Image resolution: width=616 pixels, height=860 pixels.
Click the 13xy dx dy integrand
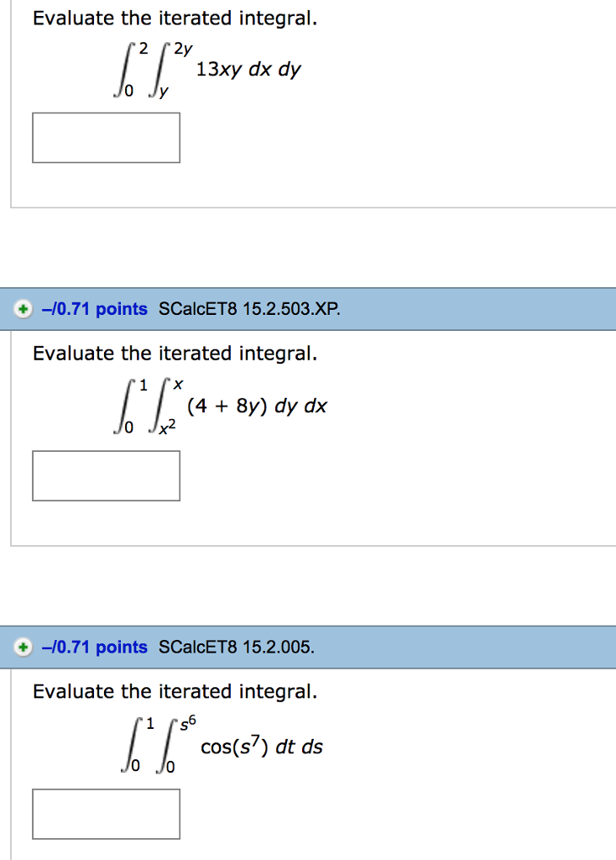pos(248,71)
